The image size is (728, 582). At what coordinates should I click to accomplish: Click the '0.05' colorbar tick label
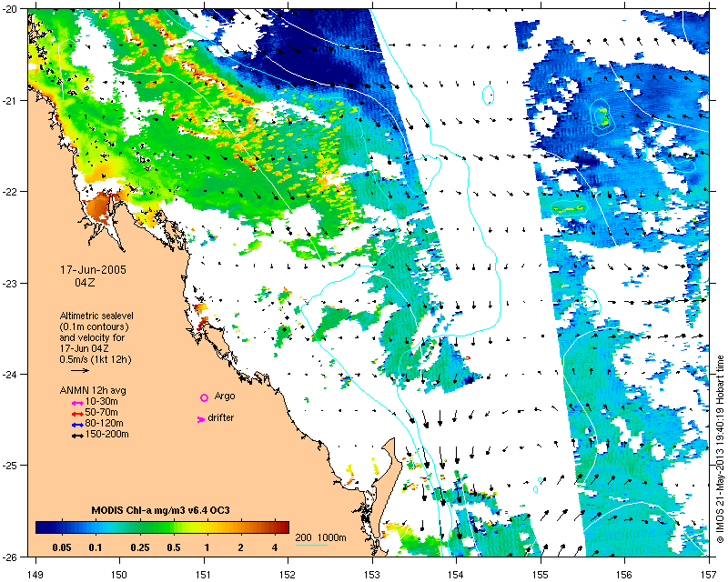coord(62,547)
